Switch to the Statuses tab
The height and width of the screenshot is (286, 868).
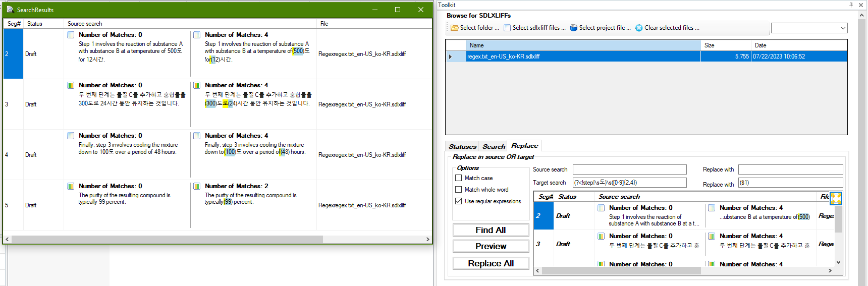(462, 147)
